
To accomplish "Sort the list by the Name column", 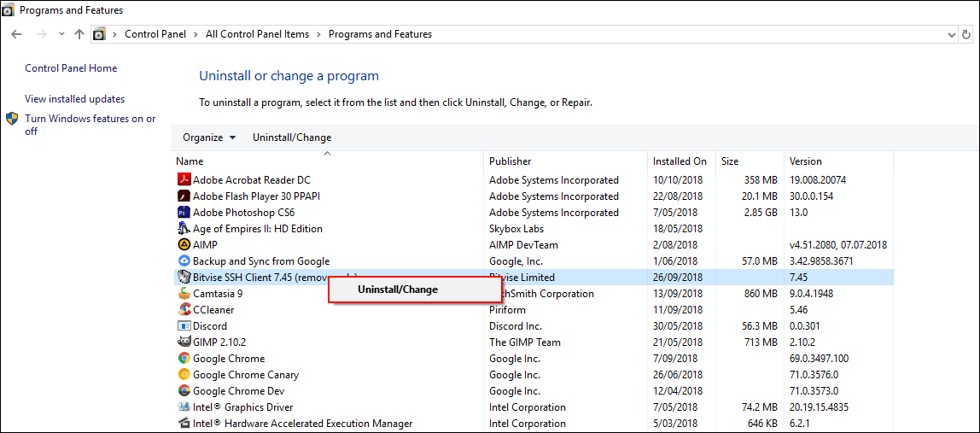I will click(328, 161).
